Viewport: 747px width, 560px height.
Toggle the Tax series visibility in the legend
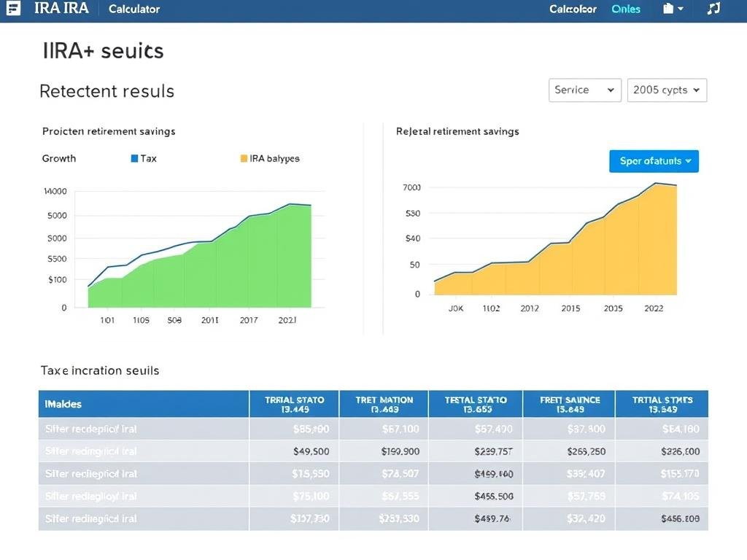tap(143, 158)
